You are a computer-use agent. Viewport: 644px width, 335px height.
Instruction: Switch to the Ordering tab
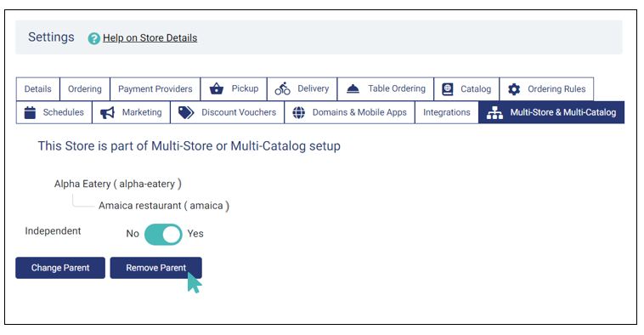pos(85,88)
